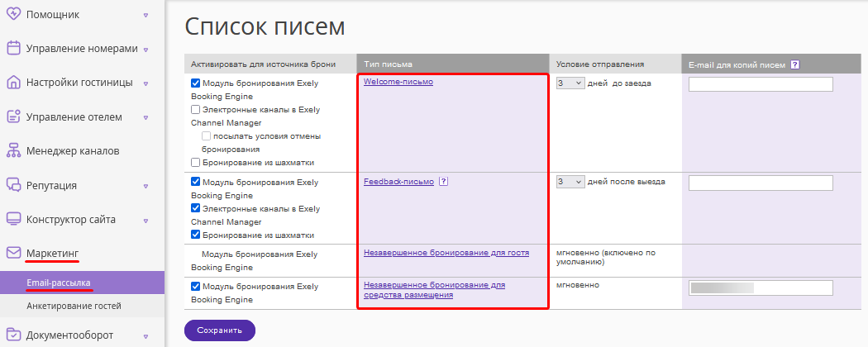Click the Репутация chat bubbles icon
The image size is (868, 347).
[13, 185]
